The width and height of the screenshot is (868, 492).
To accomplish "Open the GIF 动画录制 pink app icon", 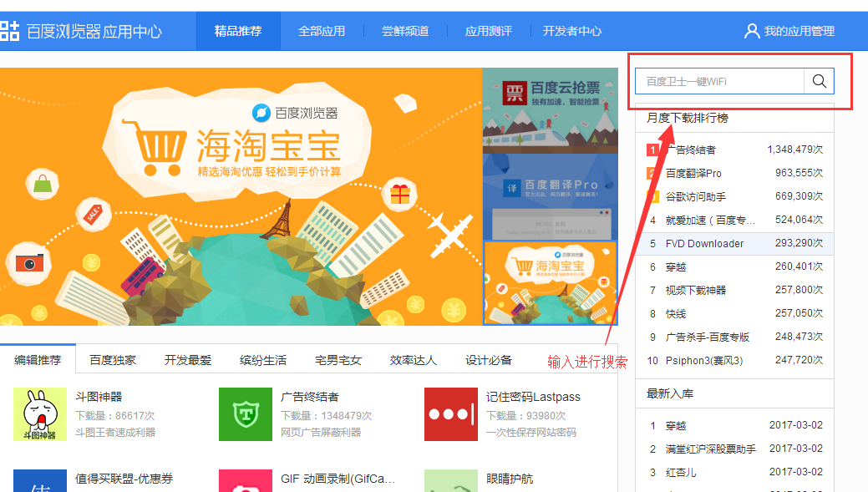I will click(x=246, y=481).
